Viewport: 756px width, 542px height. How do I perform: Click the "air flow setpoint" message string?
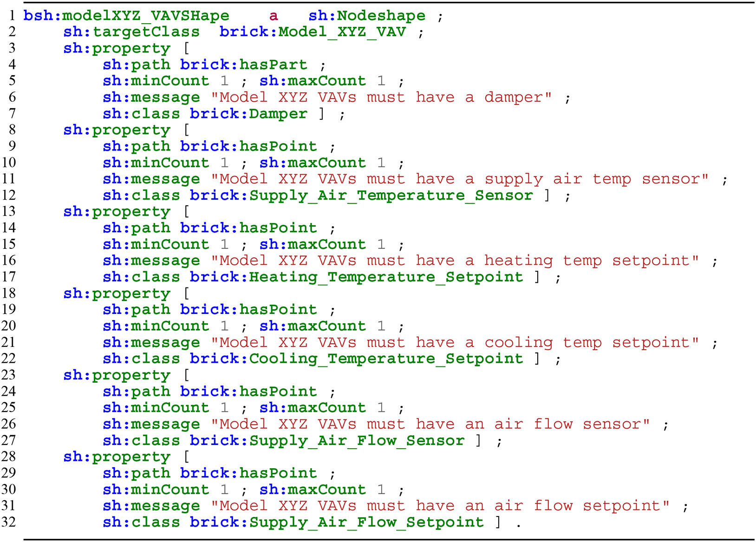click(440, 506)
